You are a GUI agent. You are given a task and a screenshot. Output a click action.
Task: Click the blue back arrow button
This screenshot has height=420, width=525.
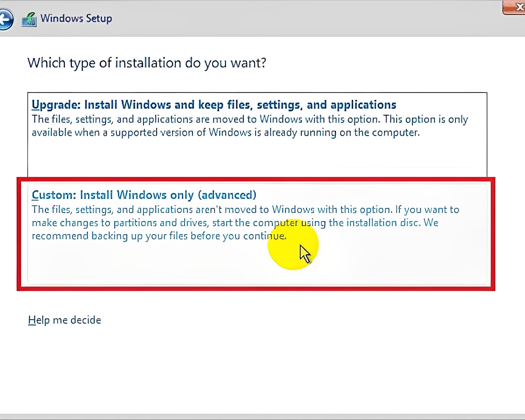click(x=6, y=20)
